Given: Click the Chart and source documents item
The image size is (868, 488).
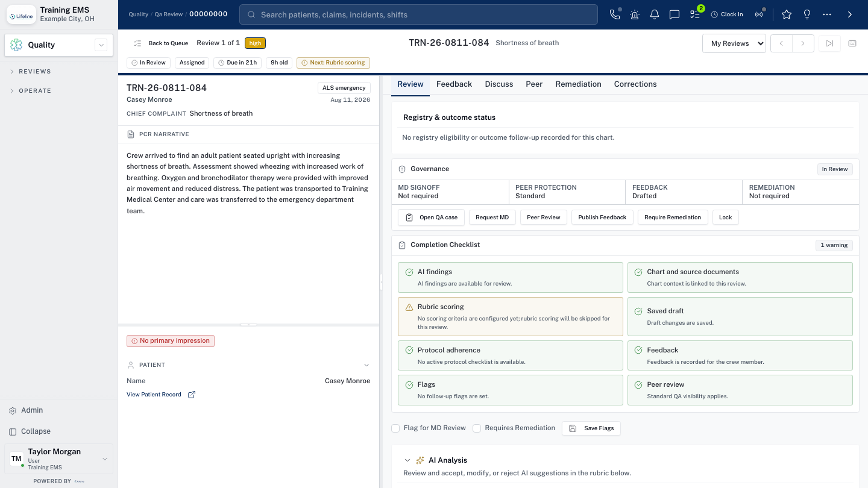Looking at the screenshot, I should (740, 277).
